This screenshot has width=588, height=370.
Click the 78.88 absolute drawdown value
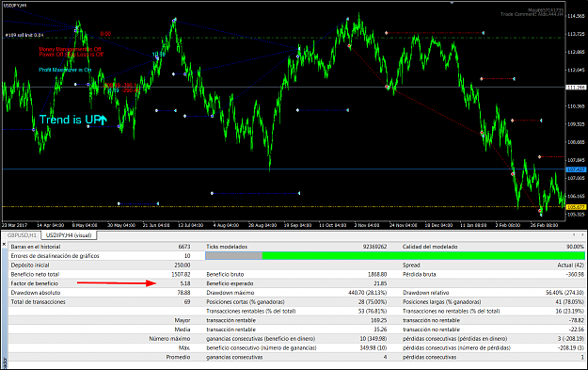pos(183,293)
